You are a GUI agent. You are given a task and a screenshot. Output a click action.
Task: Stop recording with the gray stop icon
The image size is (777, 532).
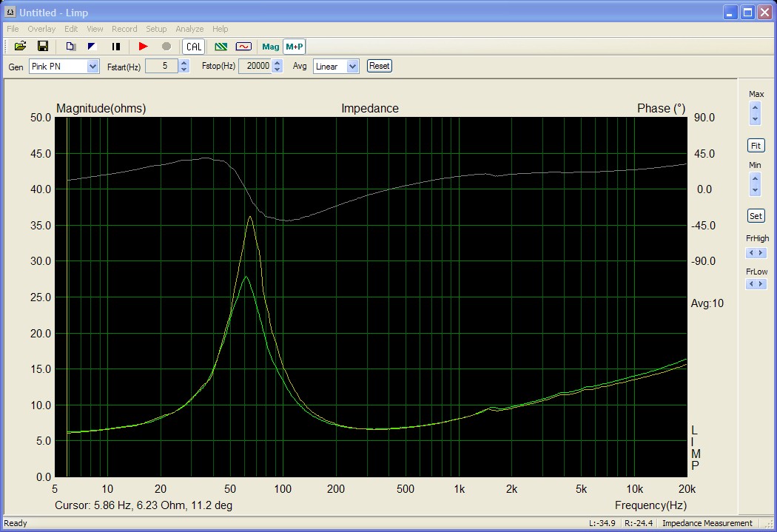[x=166, y=47]
